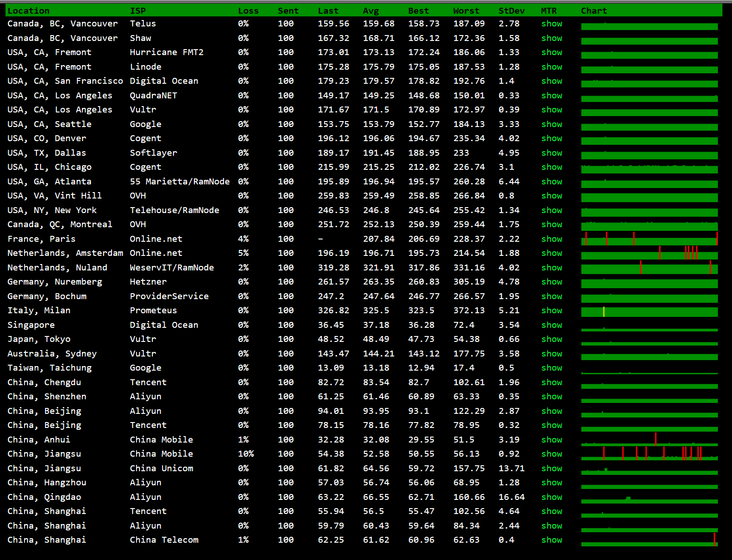This screenshot has height=560, width=732.
Task: Select the '10%' loss value for Jiangsu
Action: point(246,454)
